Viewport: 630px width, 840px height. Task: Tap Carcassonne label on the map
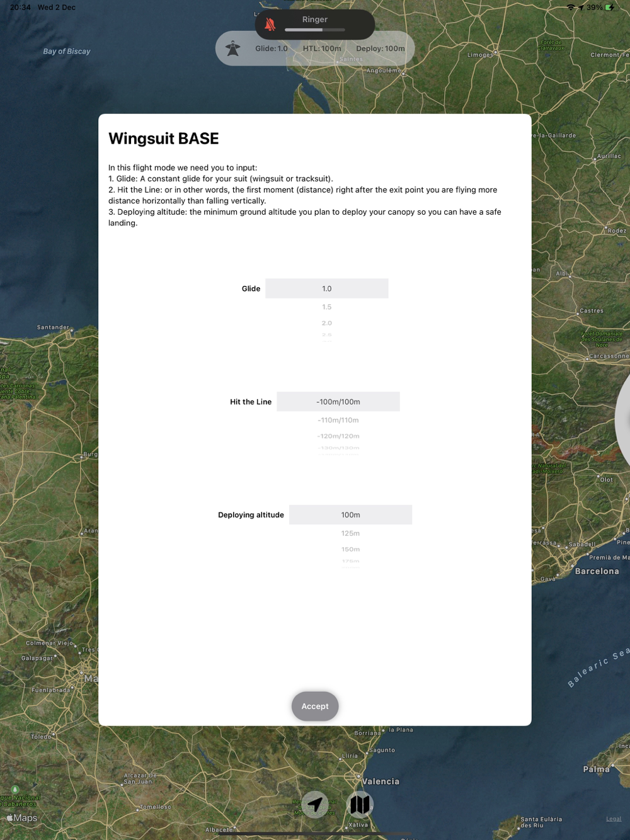click(609, 356)
